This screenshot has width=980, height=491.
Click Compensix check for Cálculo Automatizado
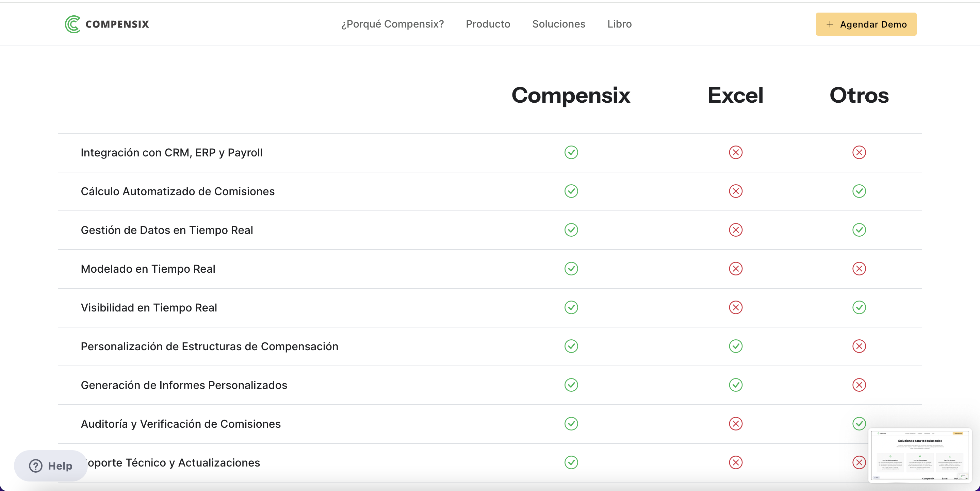pos(571,191)
